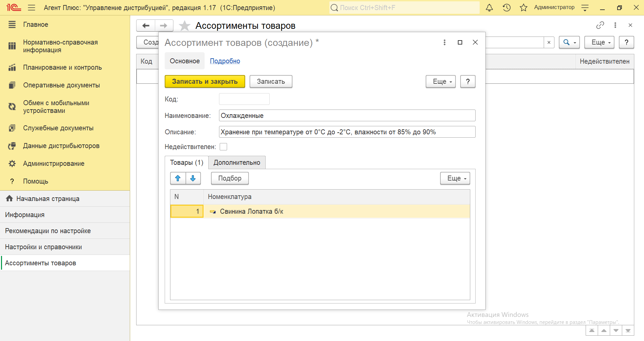Move row up with blue arrow

pos(178,178)
